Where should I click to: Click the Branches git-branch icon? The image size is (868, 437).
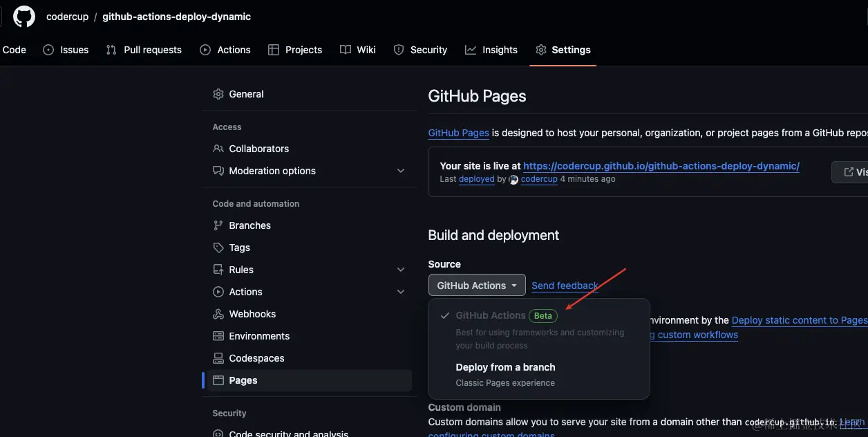[218, 225]
